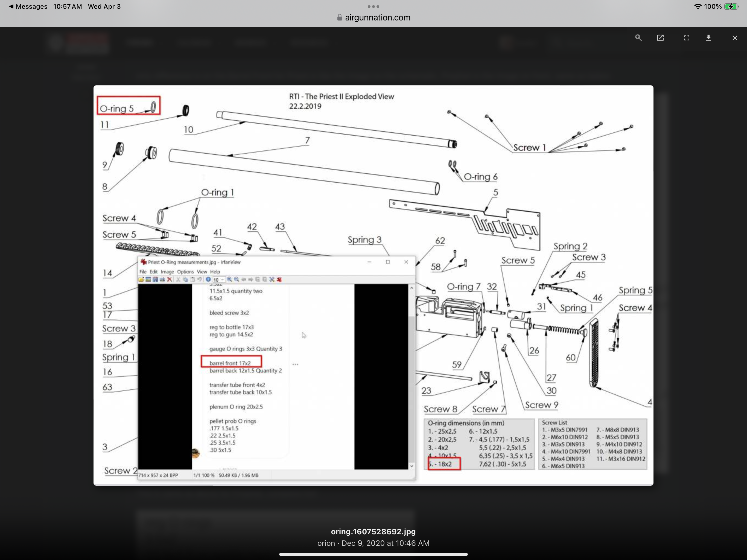Screen dimensions: 747x560
Task: Open image in new tab icon
Action: pyautogui.click(x=660, y=38)
